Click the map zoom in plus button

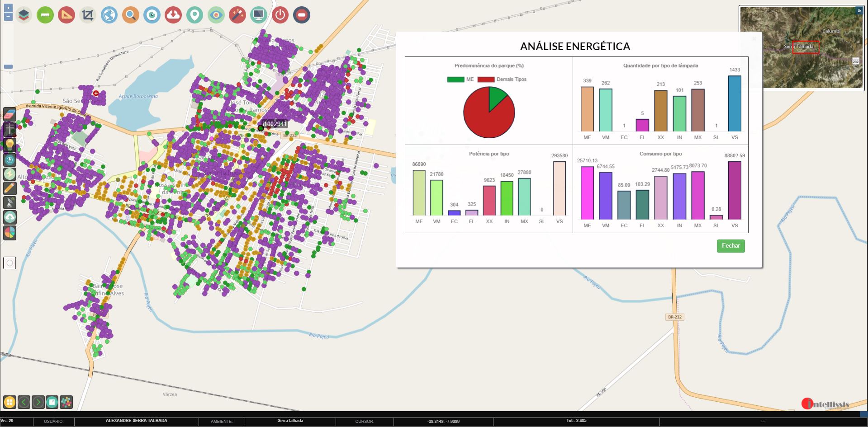(8, 8)
